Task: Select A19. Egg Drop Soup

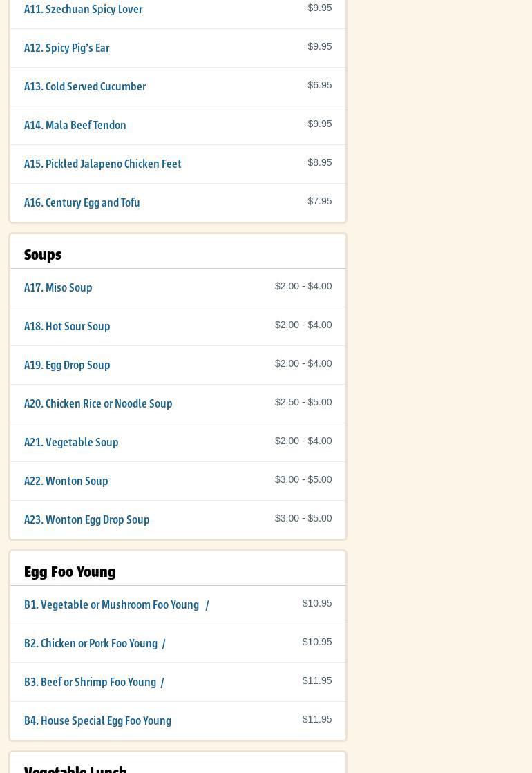Action: click(x=67, y=365)
